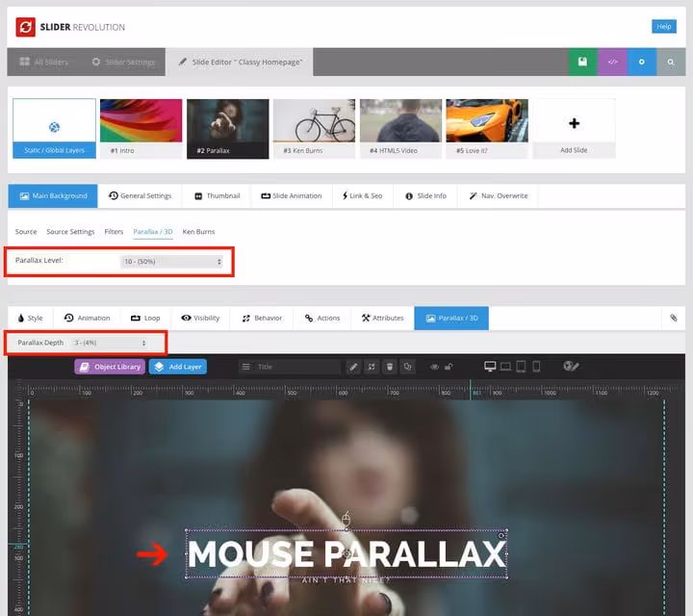Select the Source sub-tab
Screen dimensions: 693x616
pyautogui.click(x=26, y=232)
